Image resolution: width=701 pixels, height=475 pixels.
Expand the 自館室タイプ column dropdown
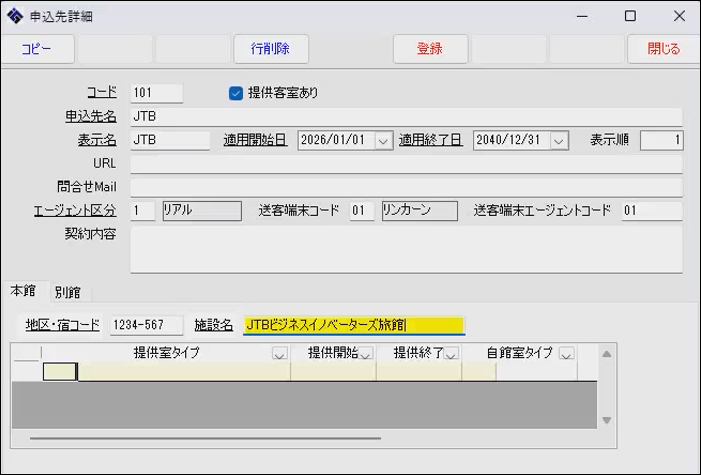point(566,354)
